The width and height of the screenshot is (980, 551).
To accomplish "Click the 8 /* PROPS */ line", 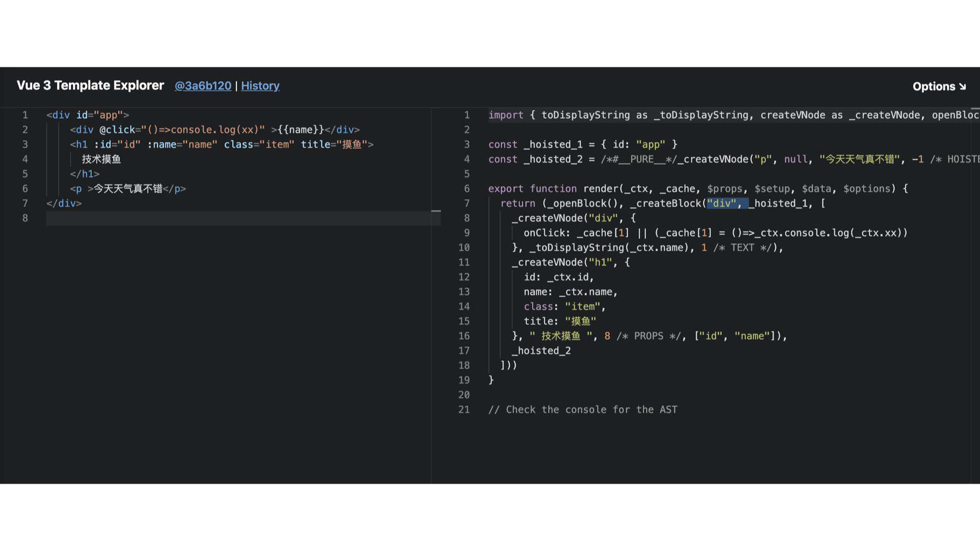I will tap(650, 336).
